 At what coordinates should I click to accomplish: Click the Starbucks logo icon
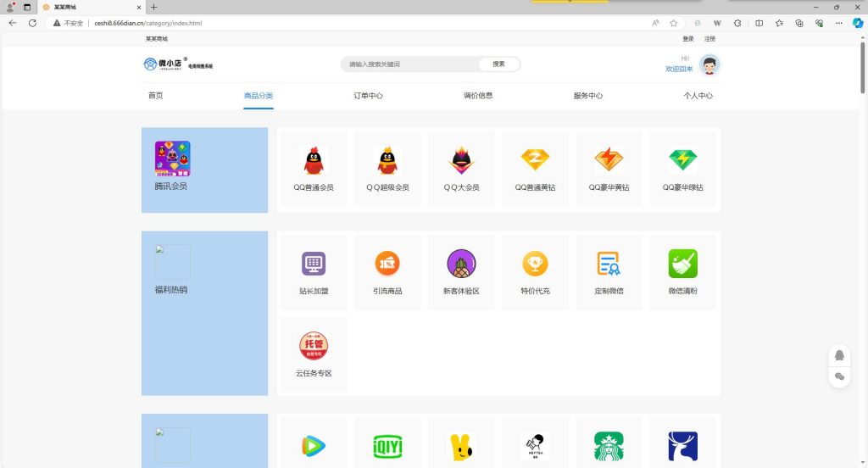[x=609, y=447]
